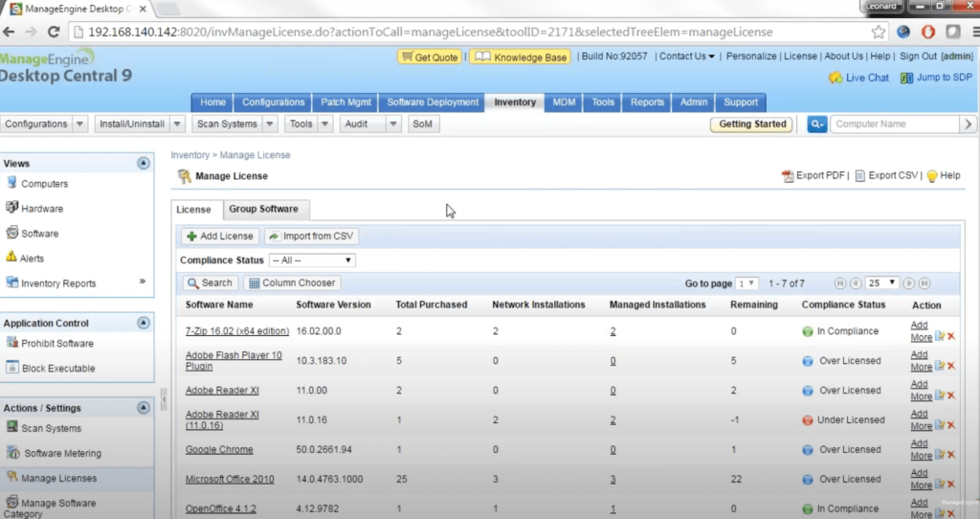Open the Scan Systems toolbar dropdown arrow
This screenshot has width=980, height=519.
[269, 124]
